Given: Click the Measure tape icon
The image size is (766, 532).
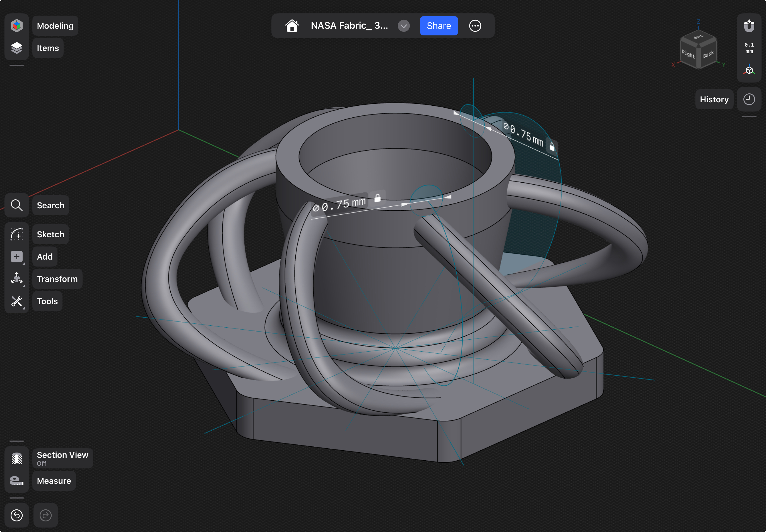Looking at the screenshot, I should click(16, 481).
